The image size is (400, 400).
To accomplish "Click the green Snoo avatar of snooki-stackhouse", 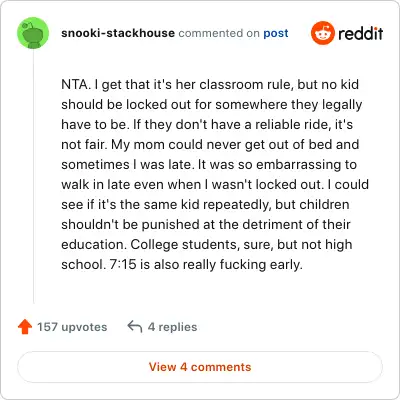I will (33, 33).
